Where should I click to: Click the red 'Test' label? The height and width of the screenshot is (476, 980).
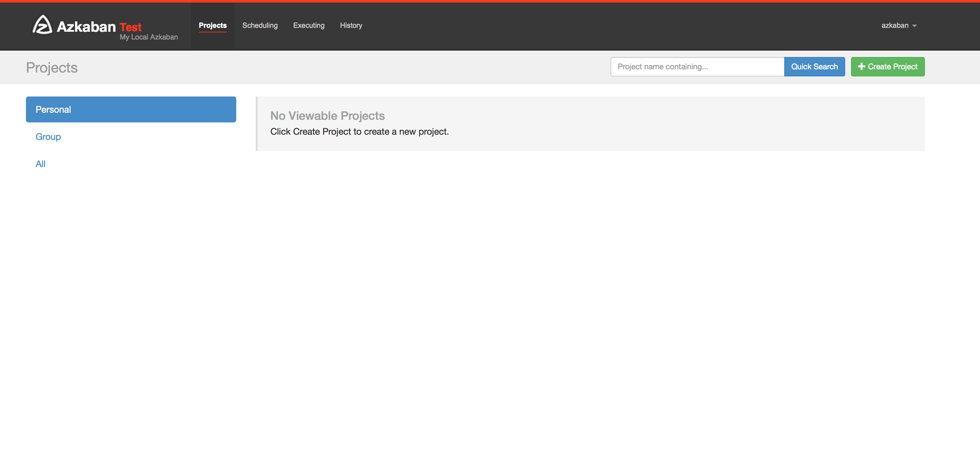point(131,28)
